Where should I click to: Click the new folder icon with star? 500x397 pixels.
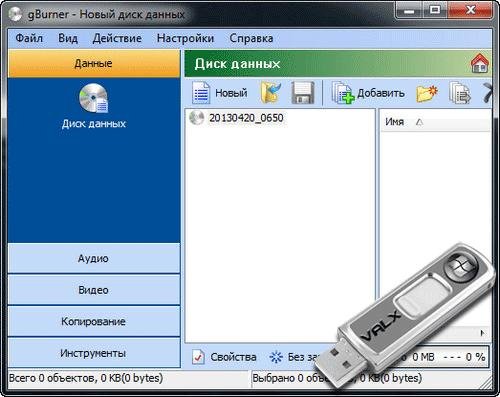coord(427,93)
